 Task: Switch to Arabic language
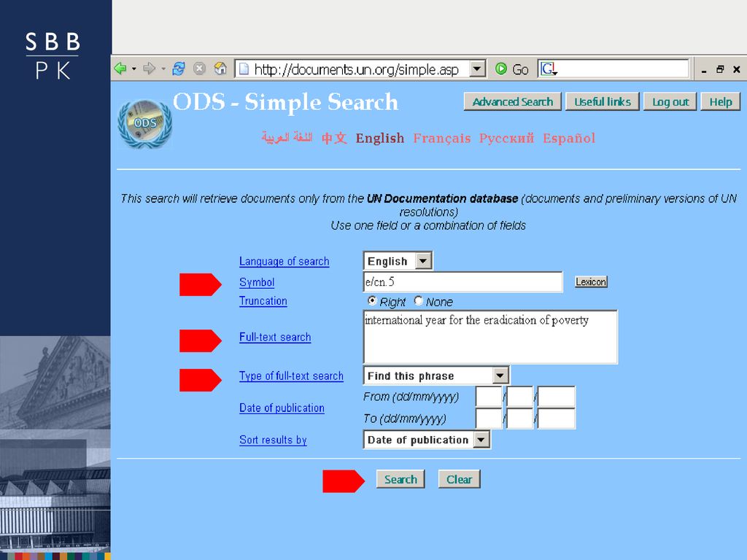coord(287,138)
